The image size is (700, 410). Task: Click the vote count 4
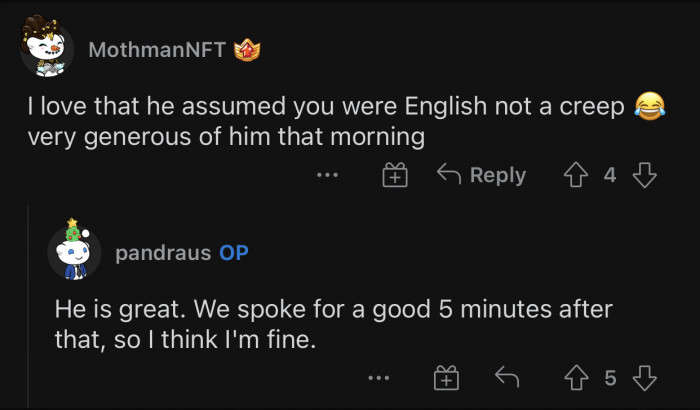click(610, 176)
